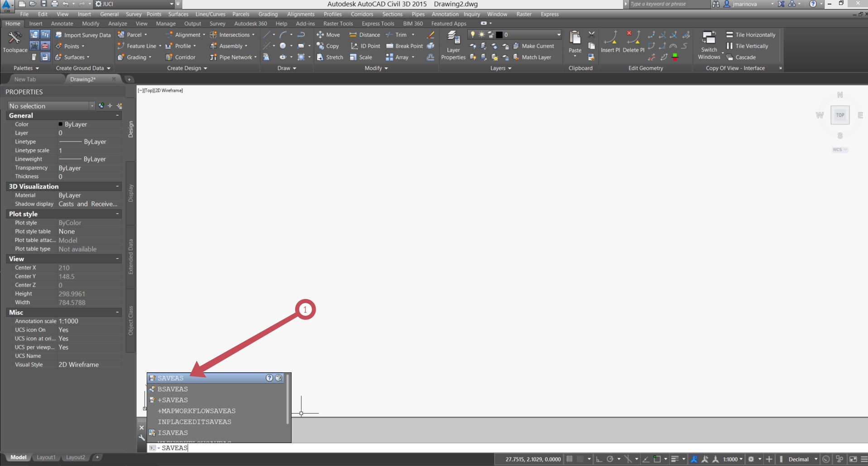The height and width of the screenshot is (466, 868).
Task: Expand the Create Design panel
Action: tap(187, 68)
